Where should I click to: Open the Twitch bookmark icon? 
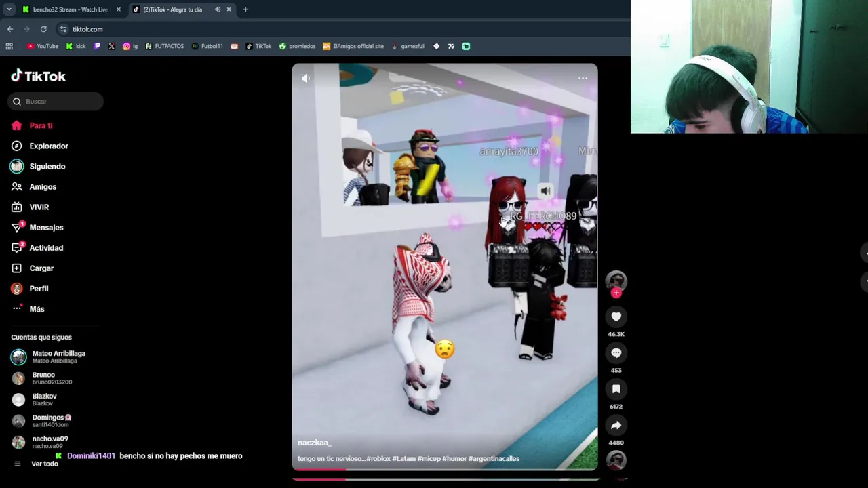pos(97,46)
